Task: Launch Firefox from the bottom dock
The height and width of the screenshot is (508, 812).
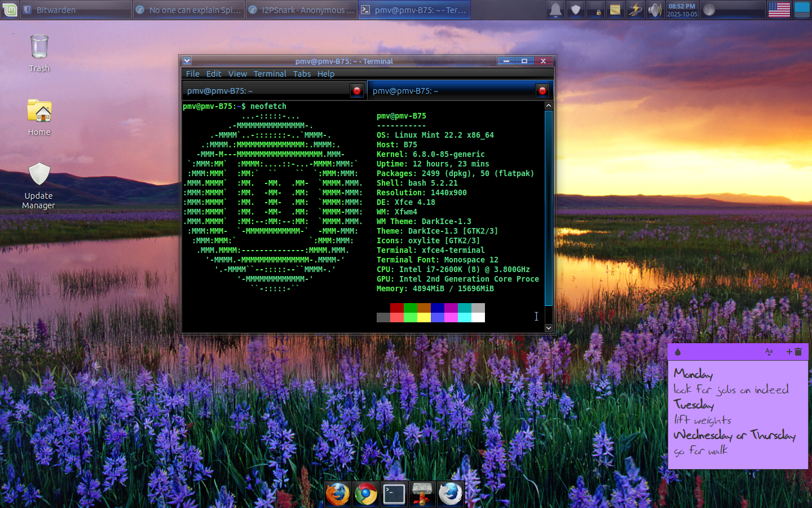Action: [338, 494]
